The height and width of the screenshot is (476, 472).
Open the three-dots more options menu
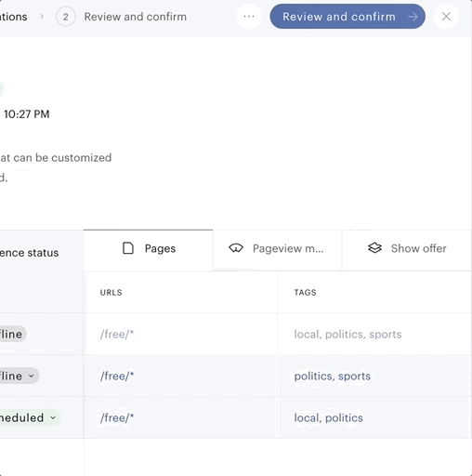[249, 17]
